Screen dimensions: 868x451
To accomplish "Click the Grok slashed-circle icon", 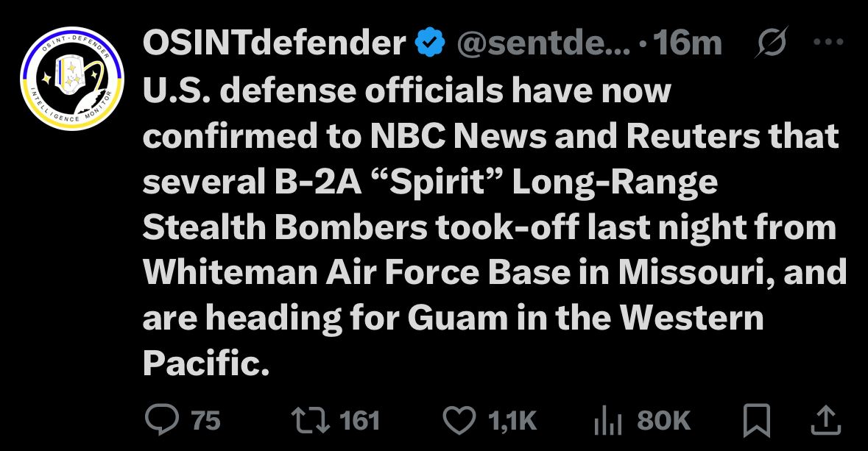I will click(x=772, y=41).
